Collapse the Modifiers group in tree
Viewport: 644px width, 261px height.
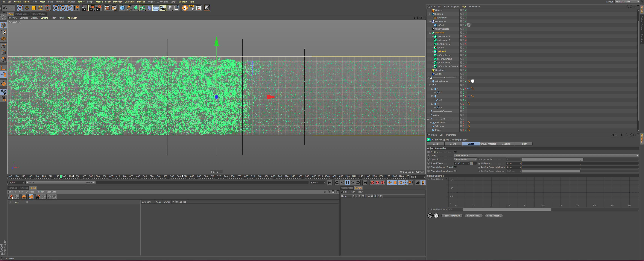(x=430, y=33)
